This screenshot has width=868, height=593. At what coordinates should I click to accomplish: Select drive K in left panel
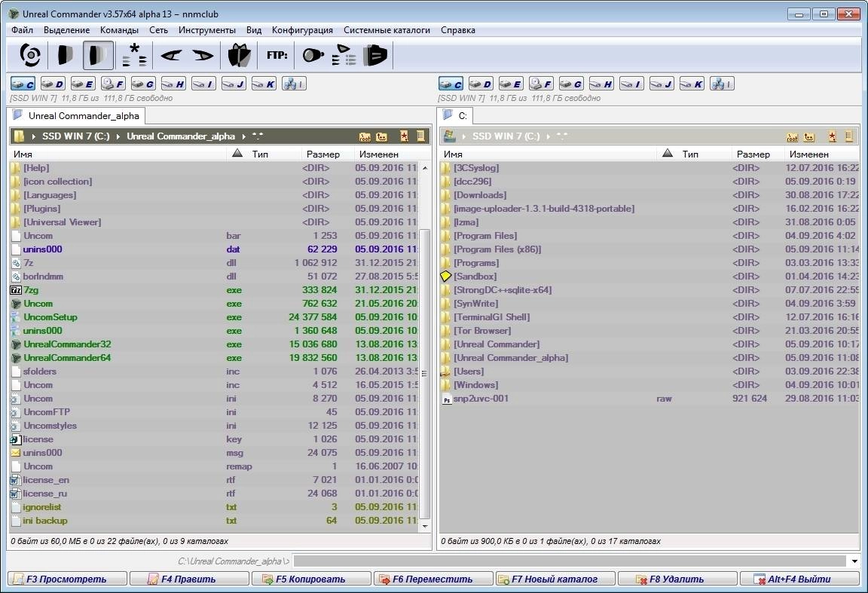pyautogui.click(x=264, y=84)
